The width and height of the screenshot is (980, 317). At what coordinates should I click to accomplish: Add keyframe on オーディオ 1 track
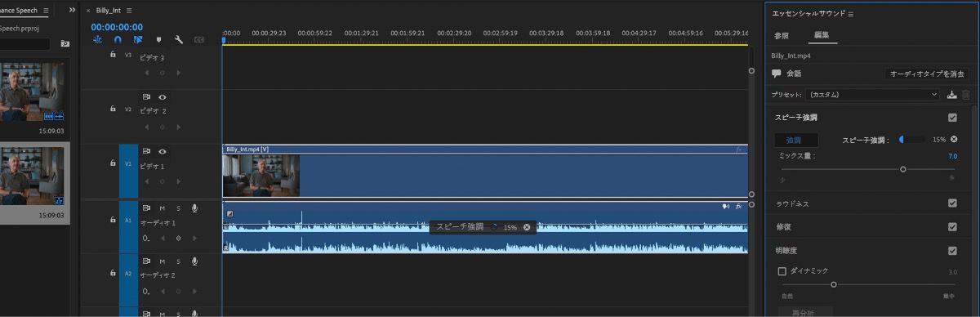click(178, 238)
